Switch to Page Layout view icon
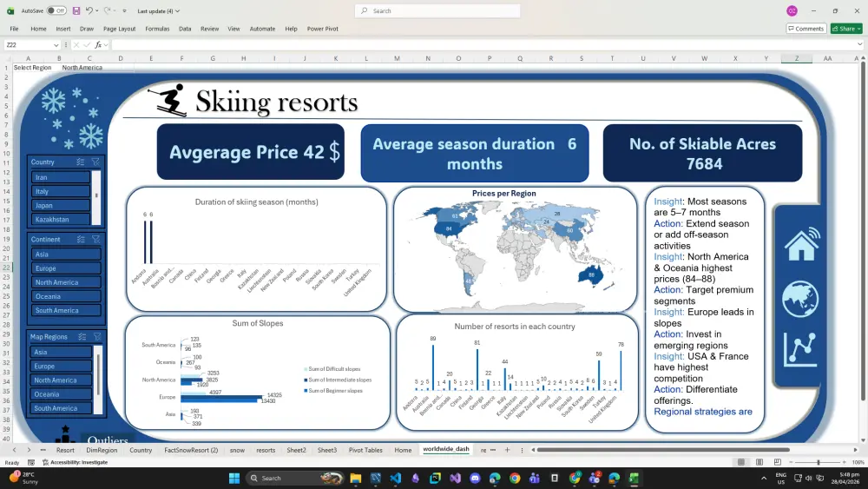This screenshot has height=489, width=868. [759, 462]
